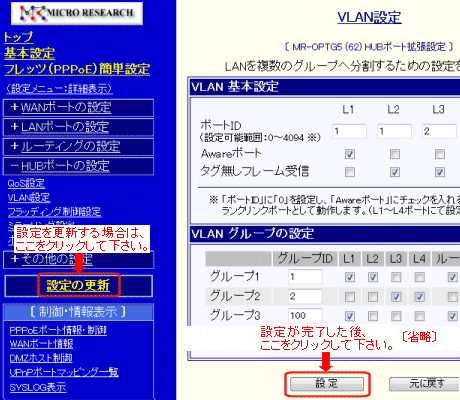Open the VLAN設定 sidebar link

point(29,198)
